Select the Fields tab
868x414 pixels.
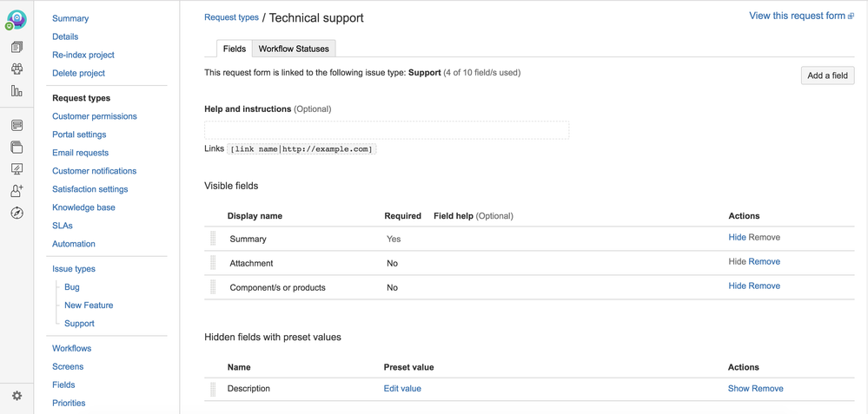click(235, 49)
